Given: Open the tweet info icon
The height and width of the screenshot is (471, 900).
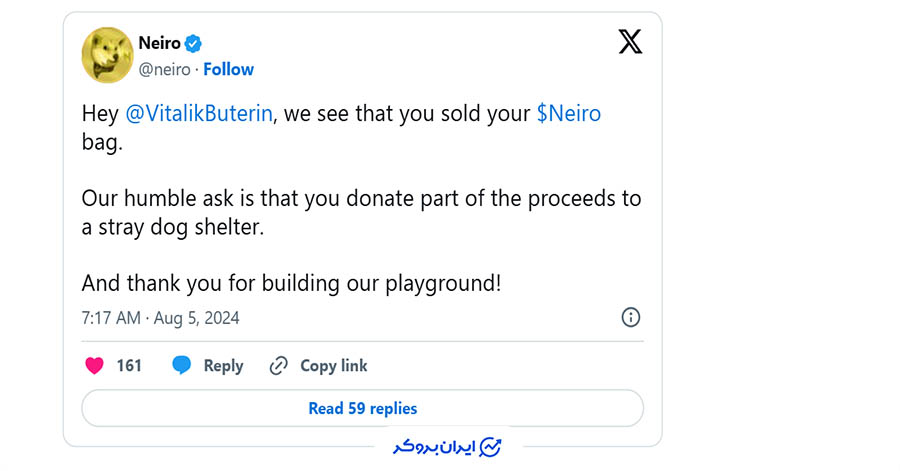Looking at the screenshot, I should point(631,318).
